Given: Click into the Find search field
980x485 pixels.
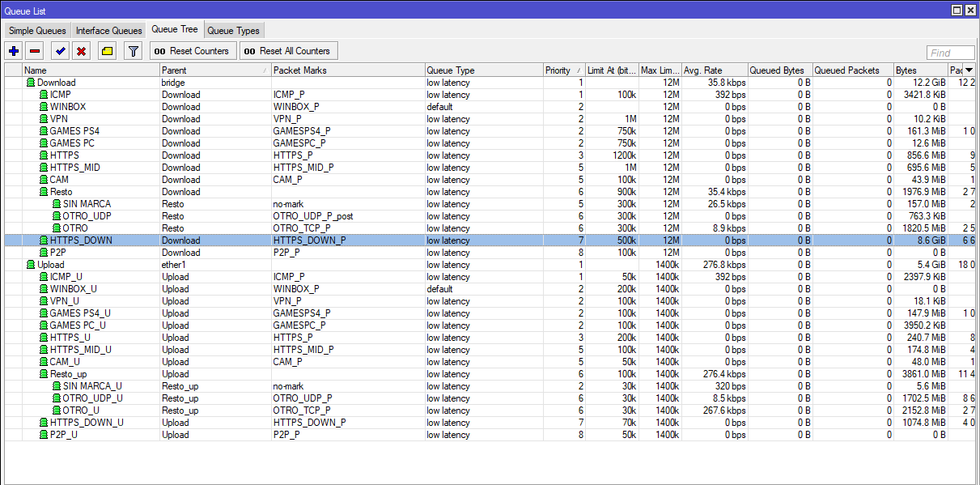Looking at the screenshot, I should (951, 53).
